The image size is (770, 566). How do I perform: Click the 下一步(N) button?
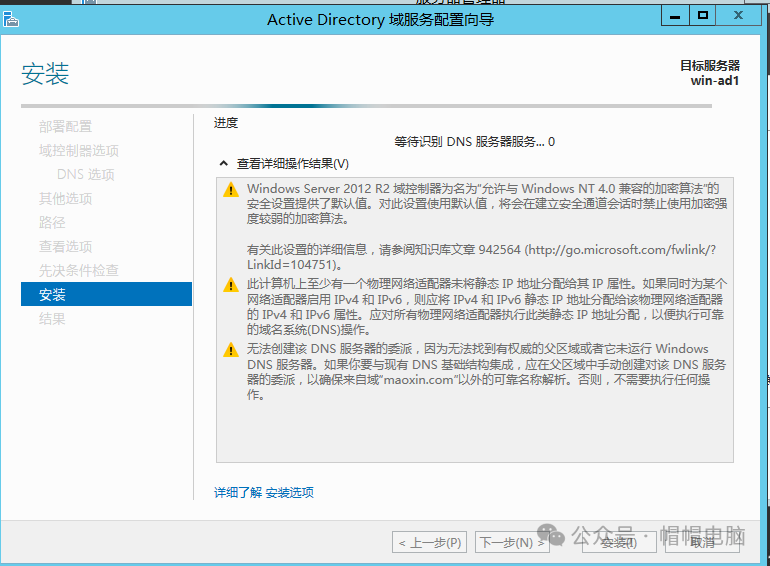pos(512,542)
